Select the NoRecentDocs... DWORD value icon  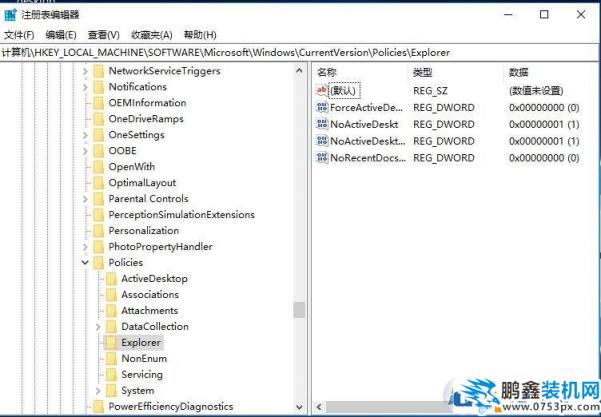322,158
